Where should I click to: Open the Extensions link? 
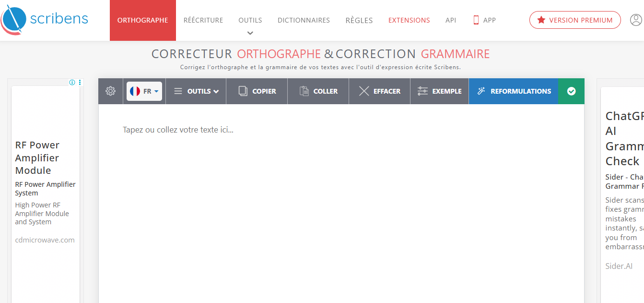pyautogui.click(x=409, y=20)
